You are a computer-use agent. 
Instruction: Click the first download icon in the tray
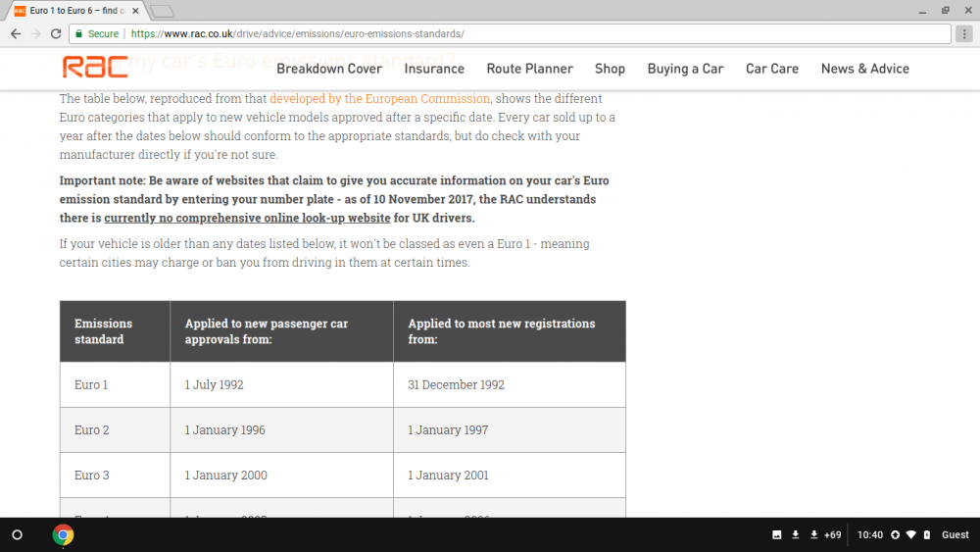point(796,534)
